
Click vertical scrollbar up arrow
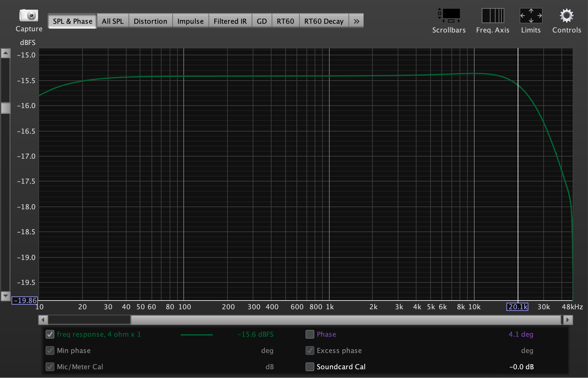click(x=6, y=53)
